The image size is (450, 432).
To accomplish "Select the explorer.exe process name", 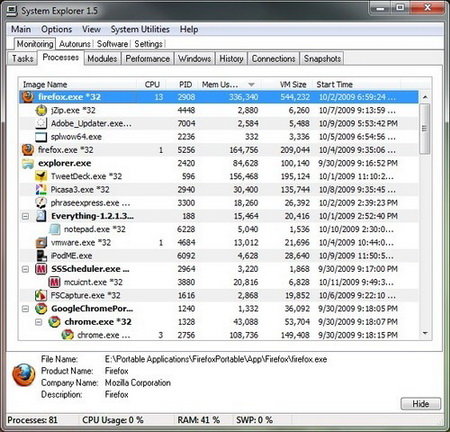I will point(65,163).
